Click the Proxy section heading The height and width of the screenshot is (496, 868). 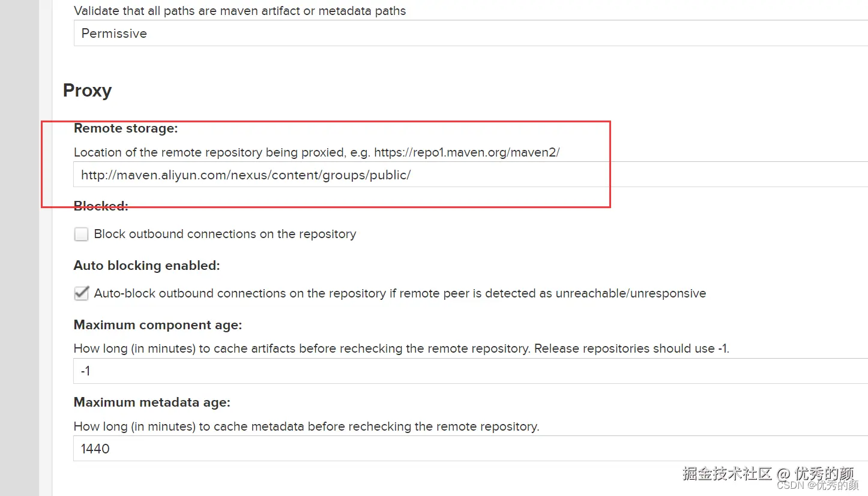pos(87,91)
